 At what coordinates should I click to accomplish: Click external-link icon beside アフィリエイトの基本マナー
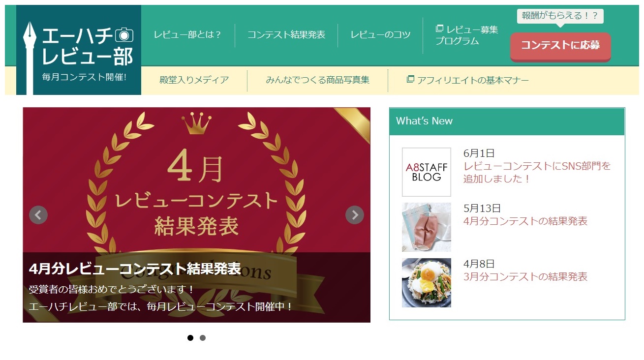410,79
